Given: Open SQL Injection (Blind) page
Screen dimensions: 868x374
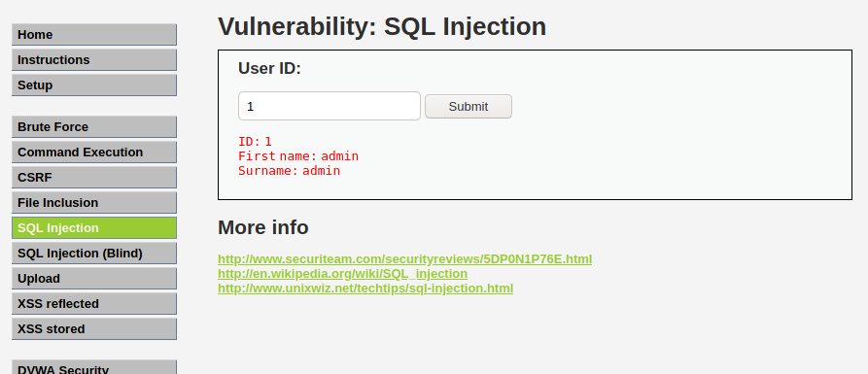Looking at the screenshot, I should [x=94, y=254].
